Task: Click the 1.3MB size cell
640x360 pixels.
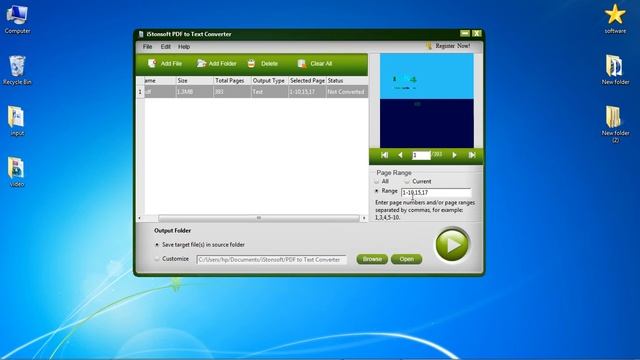Action: [195, 92]
